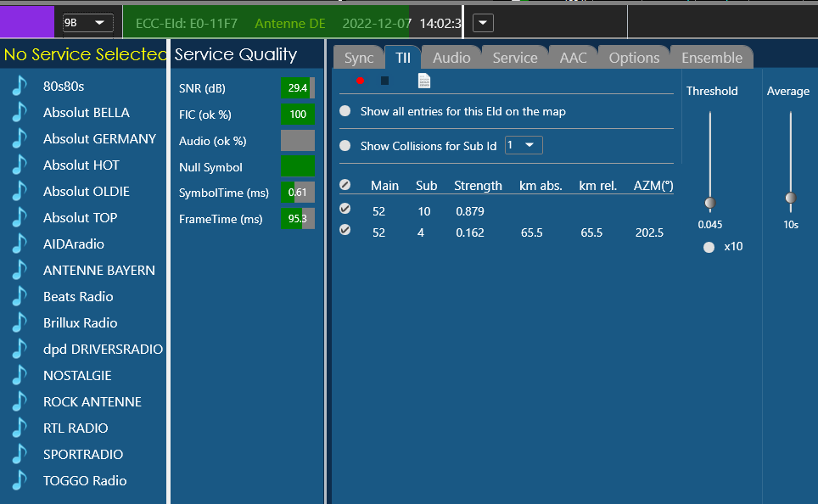Screen dimensions: 818x504
Task: Click the Strength column header
Action: (x=478, y=186)
